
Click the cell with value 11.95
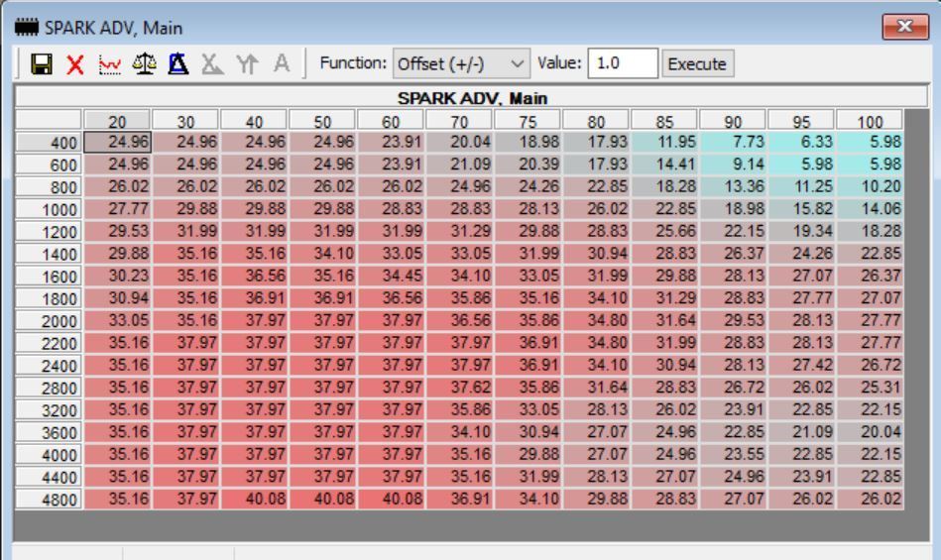pyautogui.click(x=663, y=141)
